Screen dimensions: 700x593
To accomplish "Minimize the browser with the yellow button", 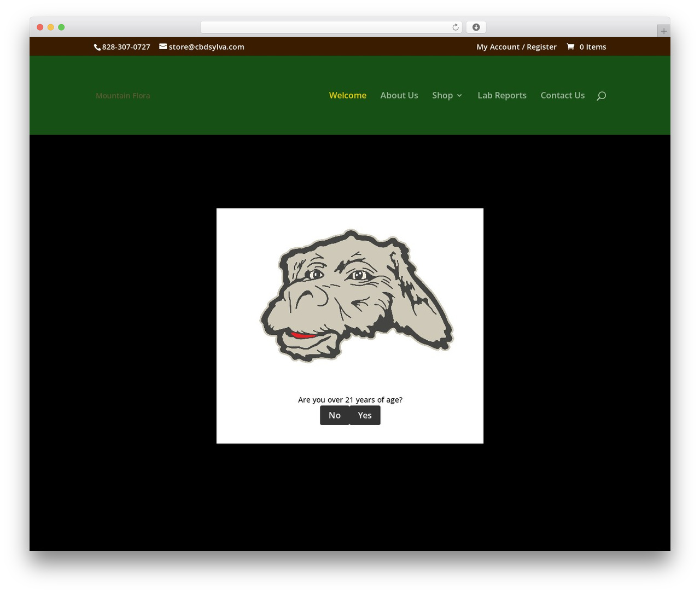I will click(x=51, y=27).
